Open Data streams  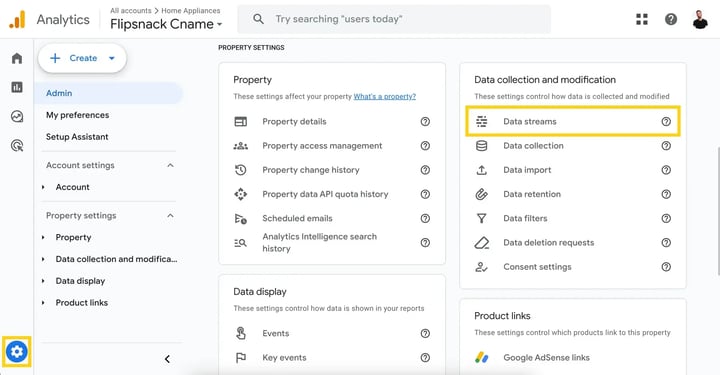573,122
